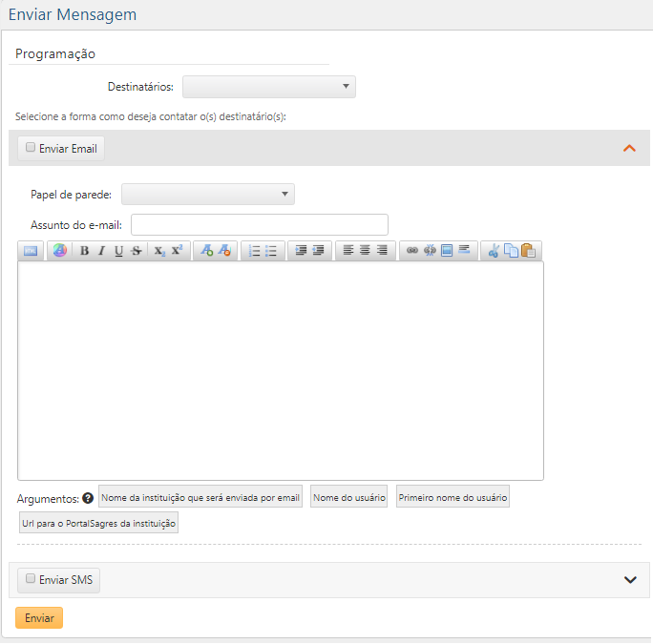Insert horizontal rule
Screen dimensions: 653x644
(x=464, y=249)
